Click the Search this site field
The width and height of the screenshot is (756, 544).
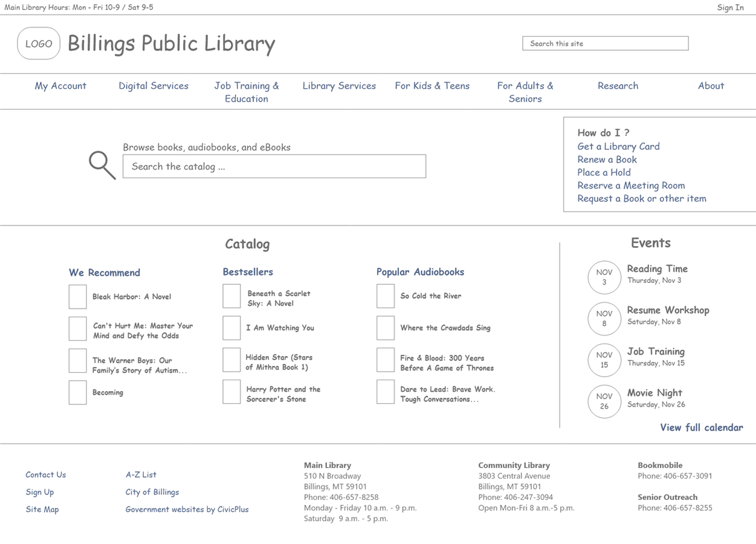point(606,44)
